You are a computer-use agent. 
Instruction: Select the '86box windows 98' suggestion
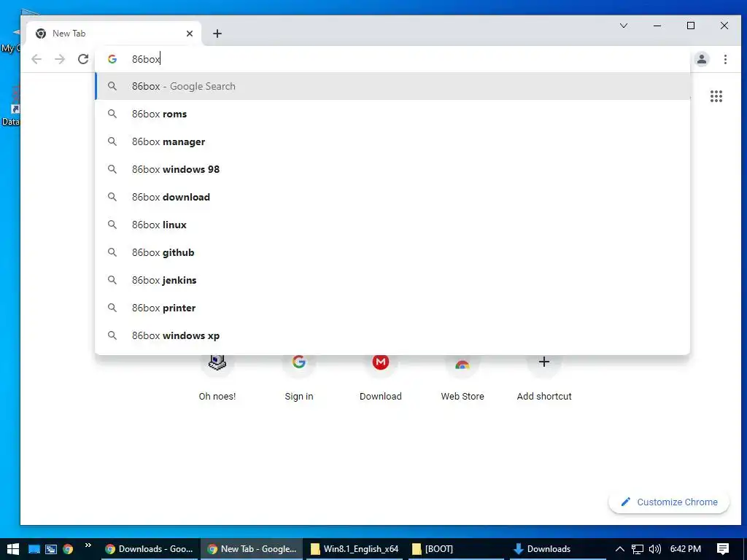tap(392, 169)
